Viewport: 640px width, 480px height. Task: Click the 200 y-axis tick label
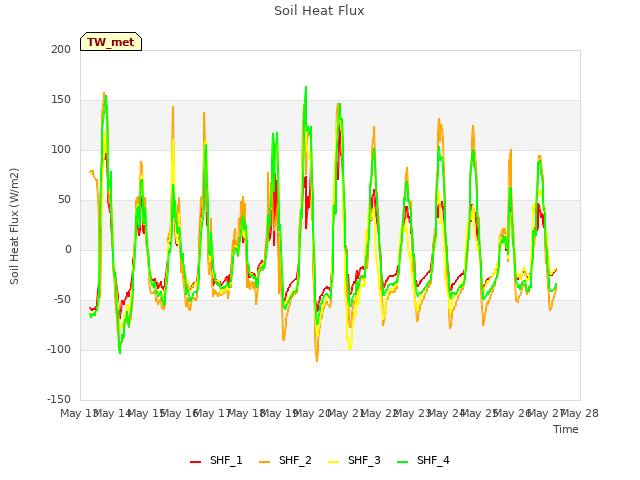coord(61,49)
